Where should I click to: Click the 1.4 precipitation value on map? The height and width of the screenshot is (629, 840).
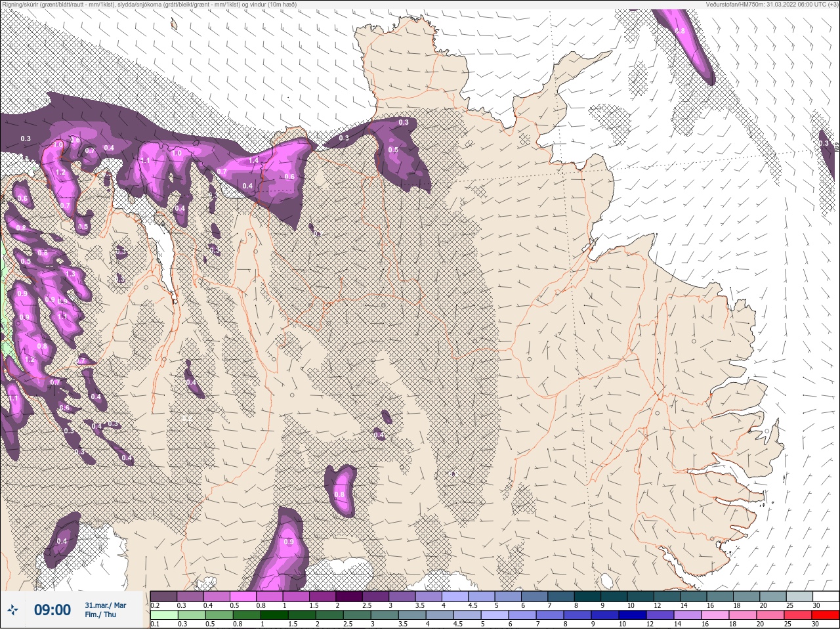[x=254, y=160]
